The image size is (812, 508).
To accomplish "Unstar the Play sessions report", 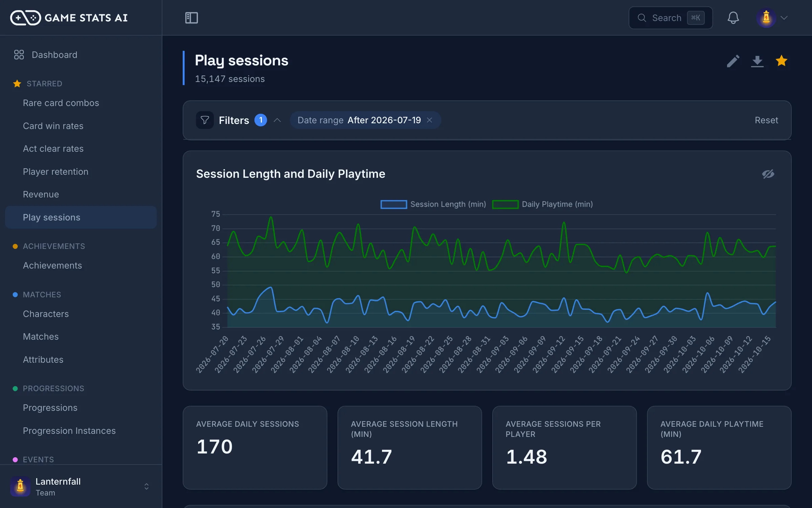I will coord(782,61).
